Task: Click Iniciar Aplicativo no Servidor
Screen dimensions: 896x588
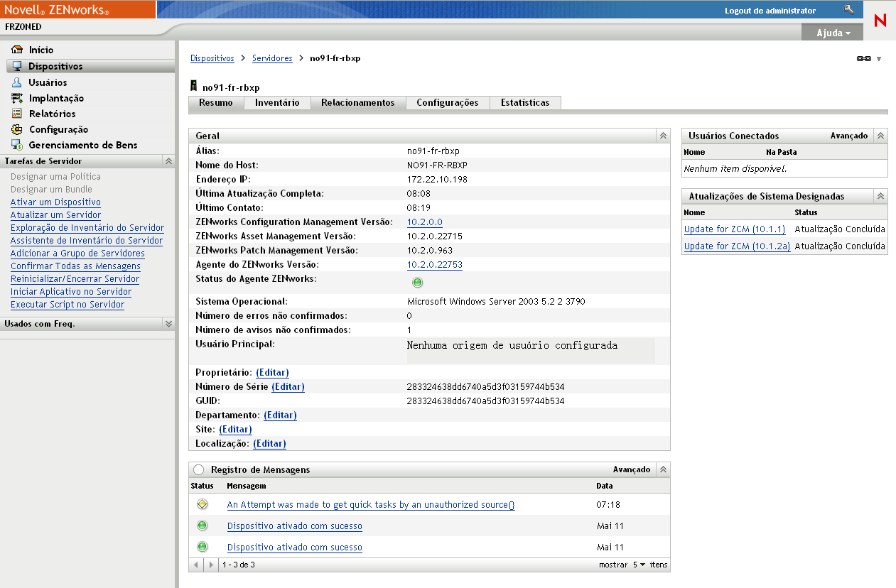Action: click(x=71, y=292)
